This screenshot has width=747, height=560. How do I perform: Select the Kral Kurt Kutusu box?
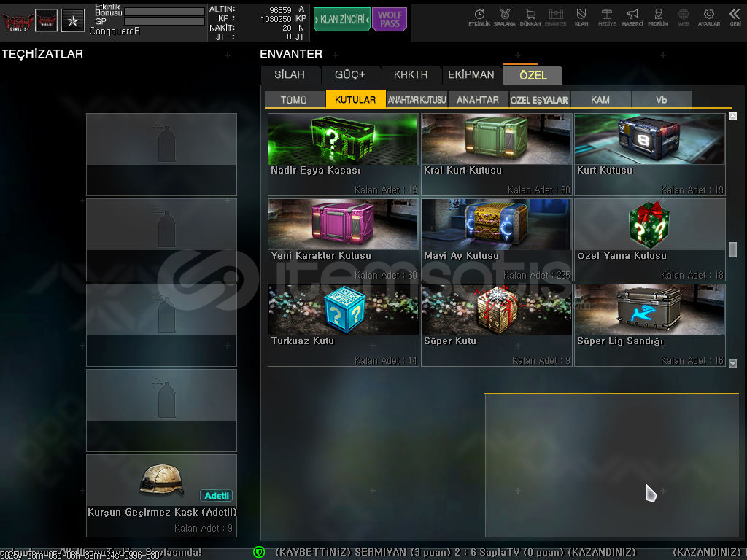point(496,155)
